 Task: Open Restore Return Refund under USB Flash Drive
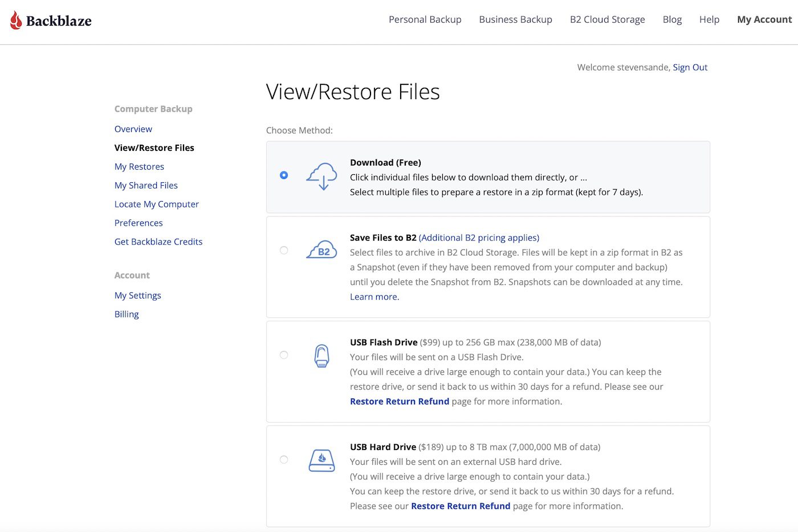(x=399, y=402)
